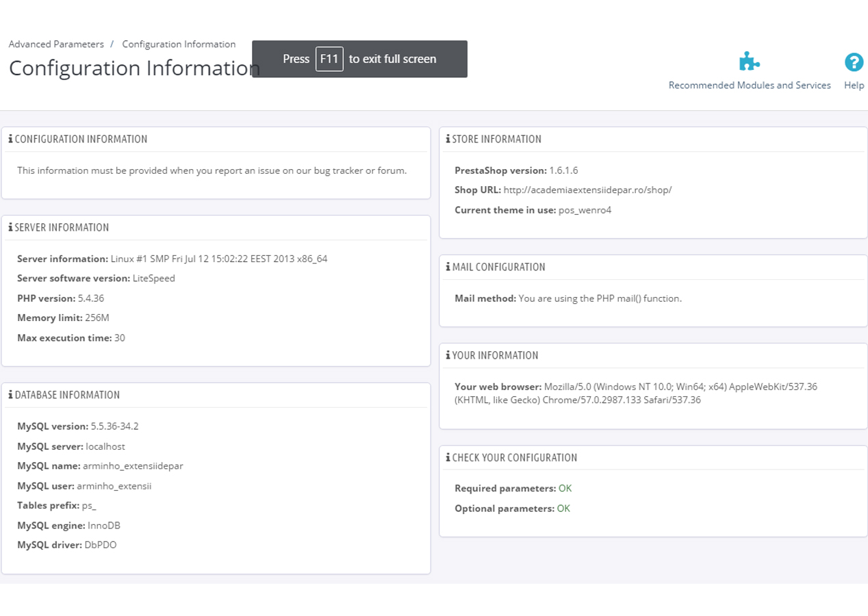Click the Check Your Configuration info icon

point(448,457)
